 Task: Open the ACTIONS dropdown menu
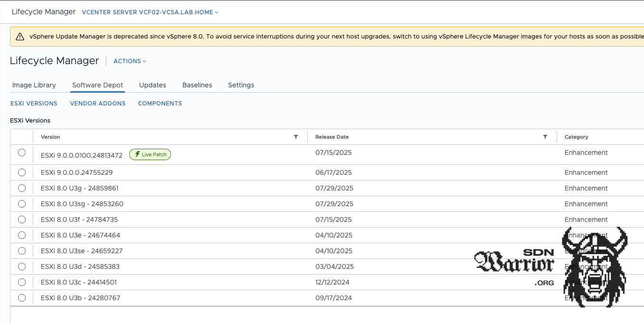(129, 61)
